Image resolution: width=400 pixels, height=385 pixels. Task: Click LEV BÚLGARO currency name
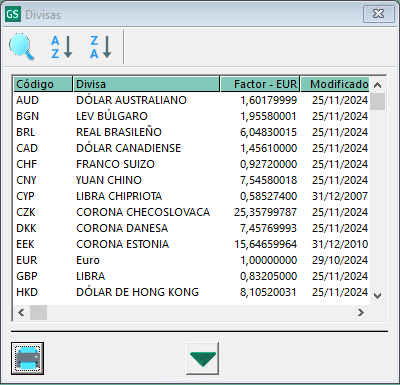[112, 116]
